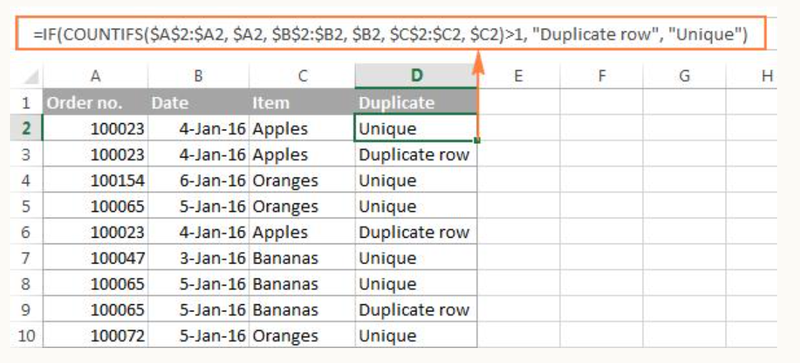Click cell A10 with 100072

tap(95, 335)
